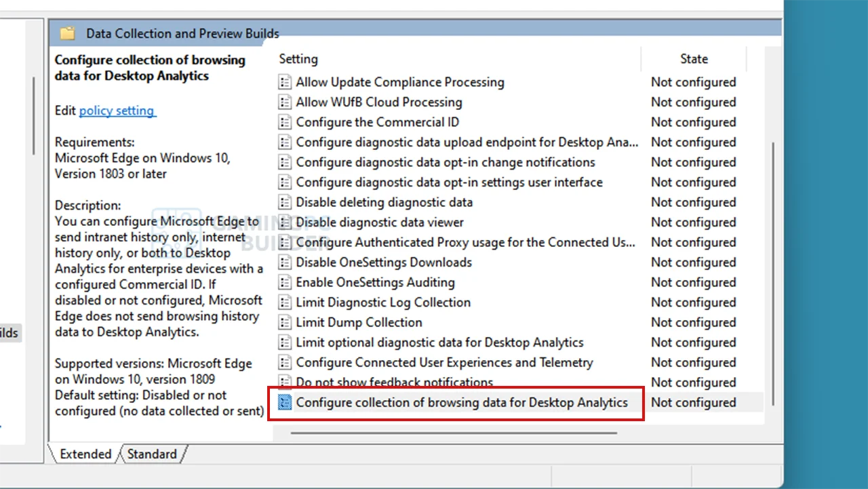868x489 pixels.
Task: Click icon beside Configure the Commercial ID
Action: (x=285, y=122)
